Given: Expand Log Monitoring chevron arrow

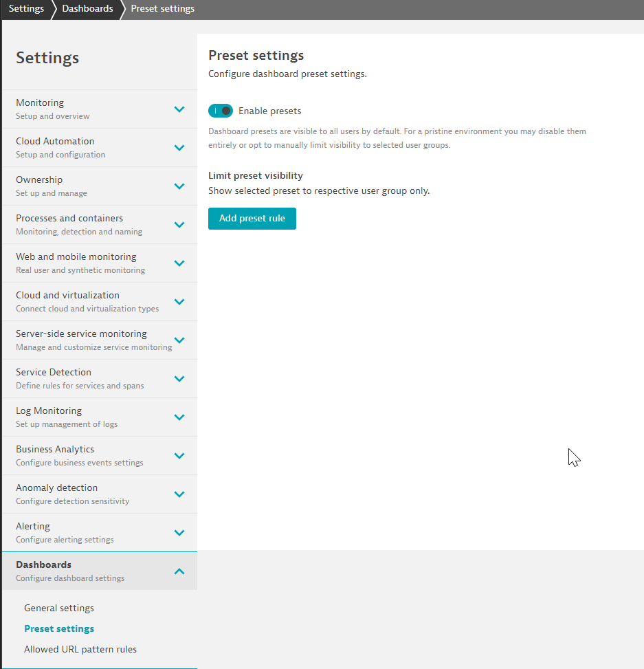Looking at the screenshot, I should coord(179,417).
